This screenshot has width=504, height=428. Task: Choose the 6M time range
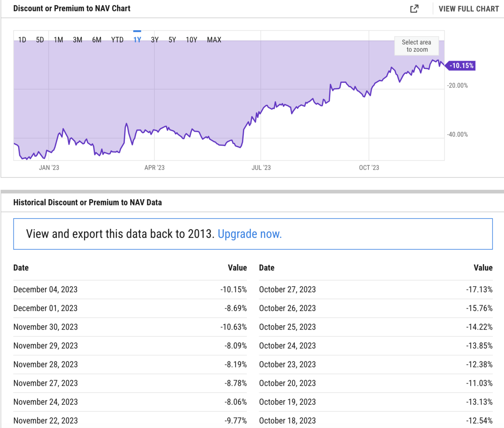tap(96, 40)
